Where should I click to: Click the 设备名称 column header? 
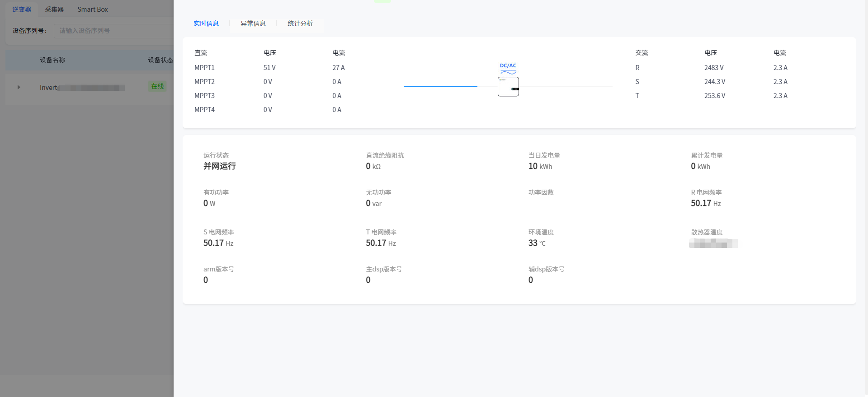coord(52,60)
